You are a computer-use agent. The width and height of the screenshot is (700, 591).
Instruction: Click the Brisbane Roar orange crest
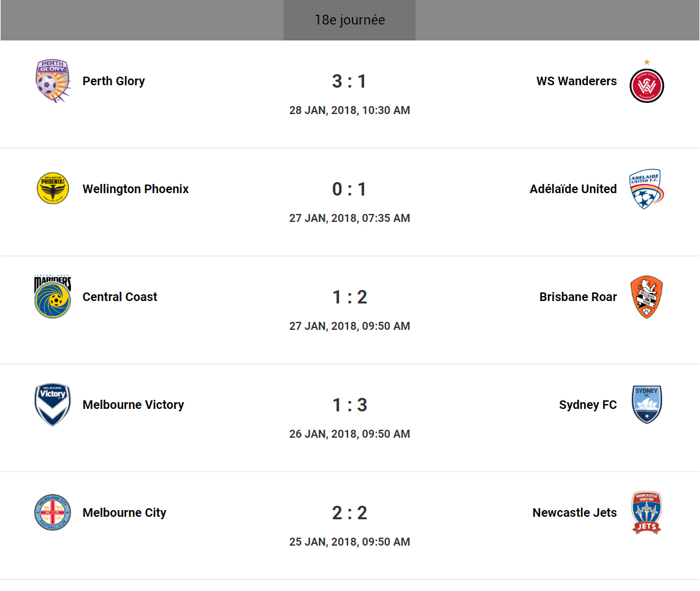[647, 297]
